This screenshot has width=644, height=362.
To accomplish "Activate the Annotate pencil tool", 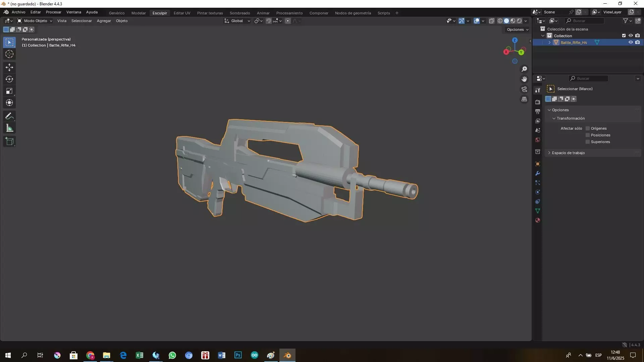I will (x=9, y=116).
